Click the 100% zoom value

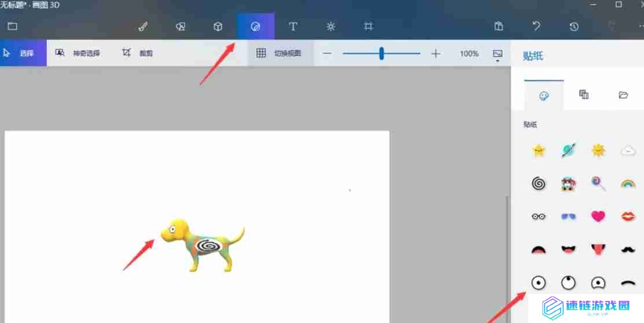click(x=469, y=53)
